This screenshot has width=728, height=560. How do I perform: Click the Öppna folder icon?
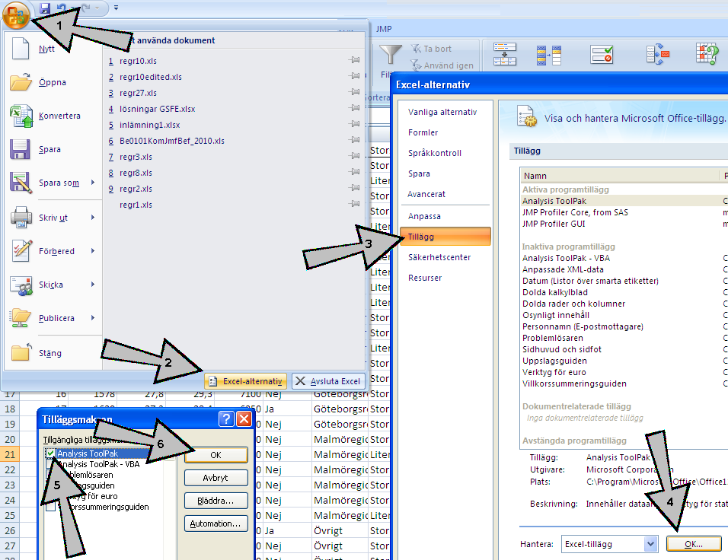pyautogui.click(x=21, y=82)
